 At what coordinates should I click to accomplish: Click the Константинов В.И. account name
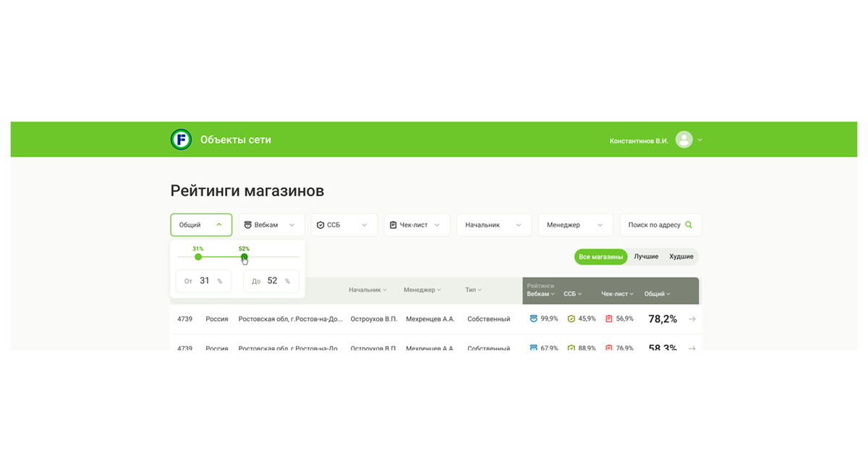[639, 140]
